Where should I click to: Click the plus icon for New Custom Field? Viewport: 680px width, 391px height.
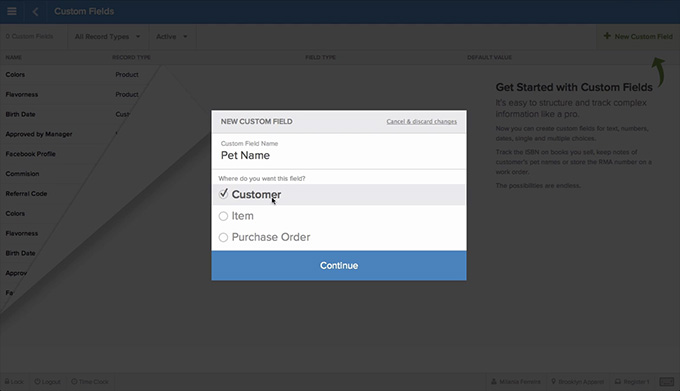tap(607, 36)
